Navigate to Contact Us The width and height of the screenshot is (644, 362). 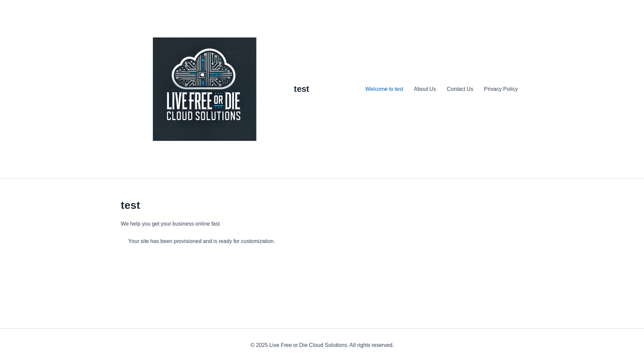(460, 89)
